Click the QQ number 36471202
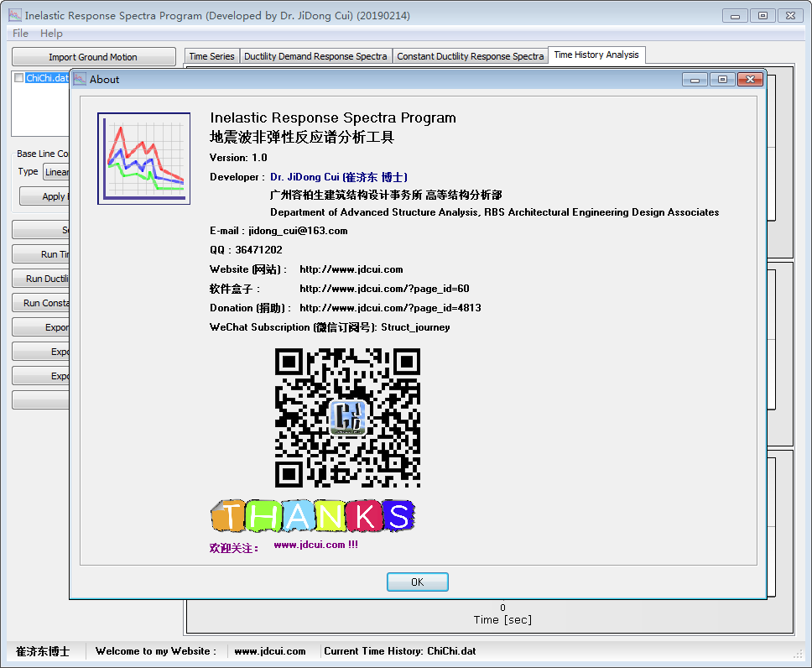 (x=259, y=250)
